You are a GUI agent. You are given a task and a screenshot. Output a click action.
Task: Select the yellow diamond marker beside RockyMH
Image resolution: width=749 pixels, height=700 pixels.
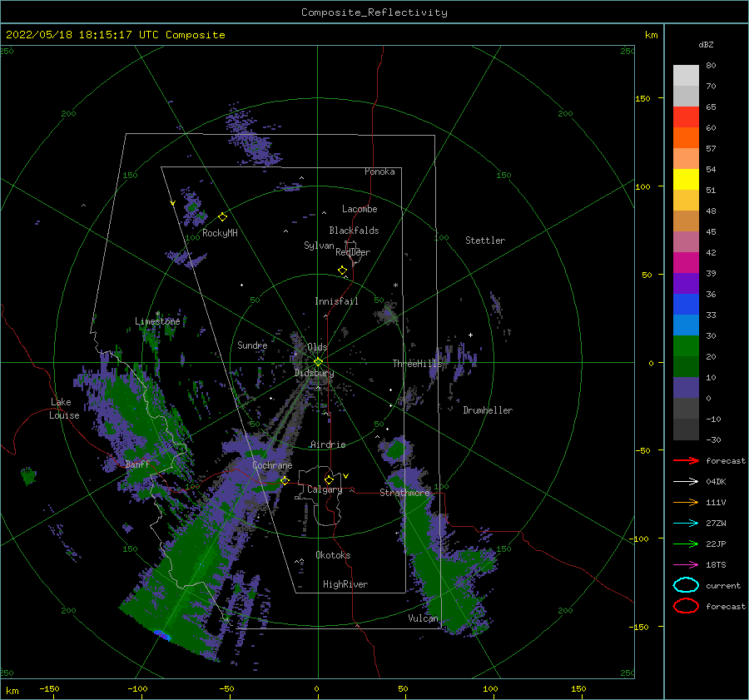click(222, 217)
